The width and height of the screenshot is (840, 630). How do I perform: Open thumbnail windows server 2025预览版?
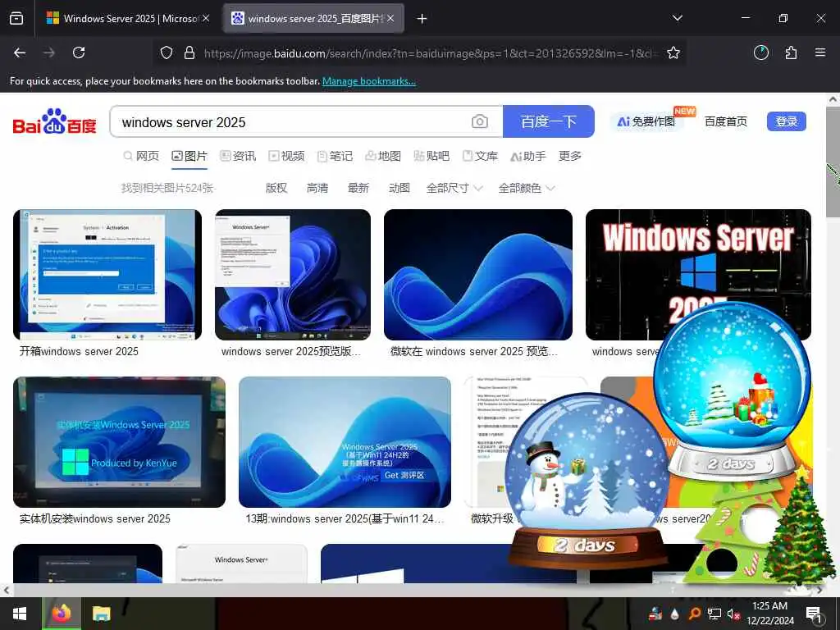[x=293, y=275]
